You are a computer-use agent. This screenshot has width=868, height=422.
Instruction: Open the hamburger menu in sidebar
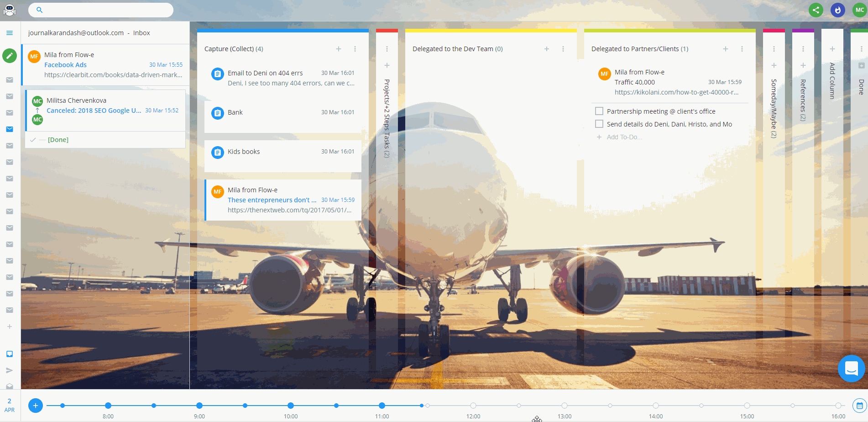[10, 33]
